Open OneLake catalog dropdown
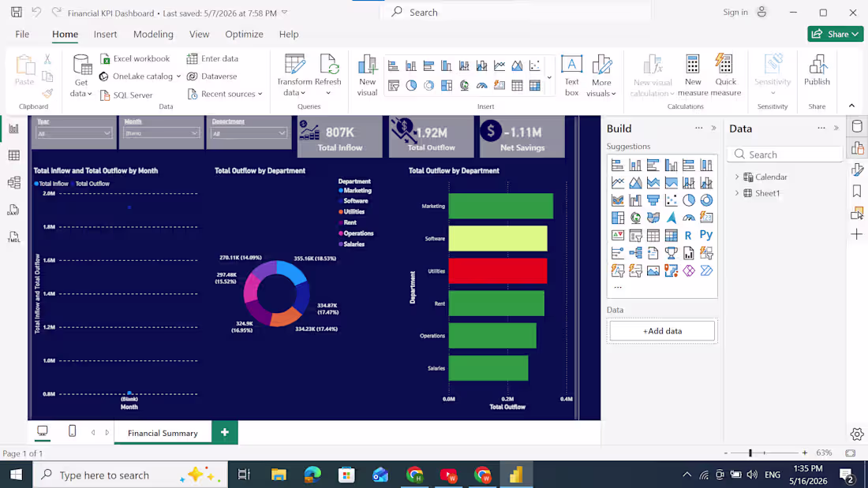This screenshot has height=488, width=868. click(140, 76)
